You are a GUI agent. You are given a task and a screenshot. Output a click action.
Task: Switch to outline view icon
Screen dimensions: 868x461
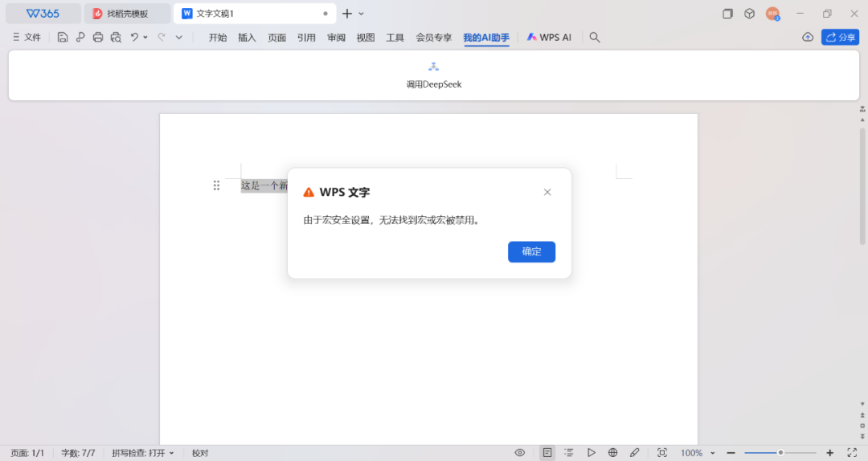point(568,453)
